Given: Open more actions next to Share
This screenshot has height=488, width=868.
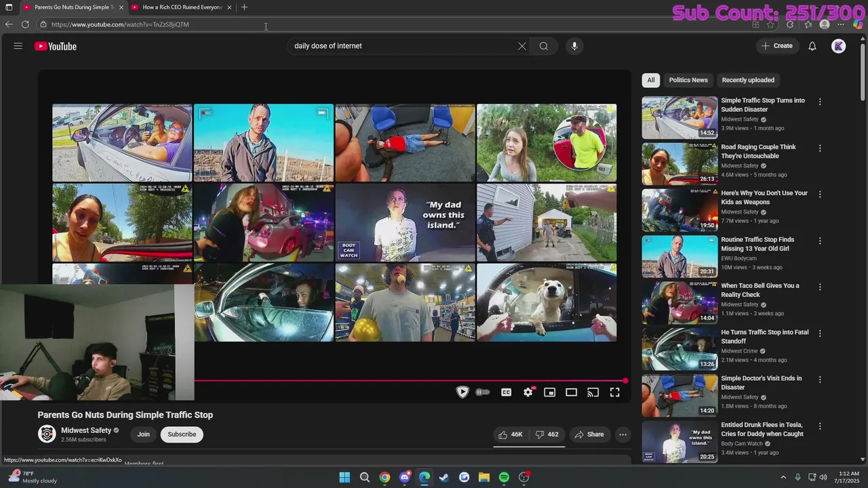Looking at the screenshot, I should coord(623,434).
